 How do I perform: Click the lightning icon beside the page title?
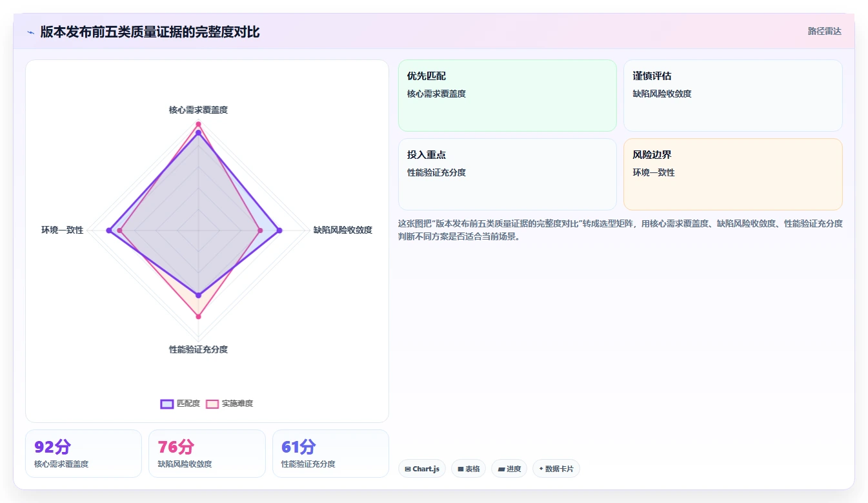(x=31, y=32)
